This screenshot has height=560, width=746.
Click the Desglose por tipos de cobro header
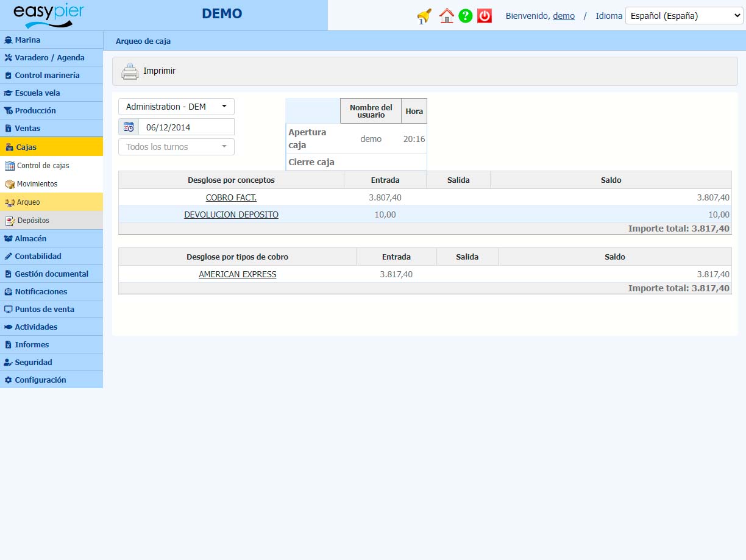pos(237,257)
